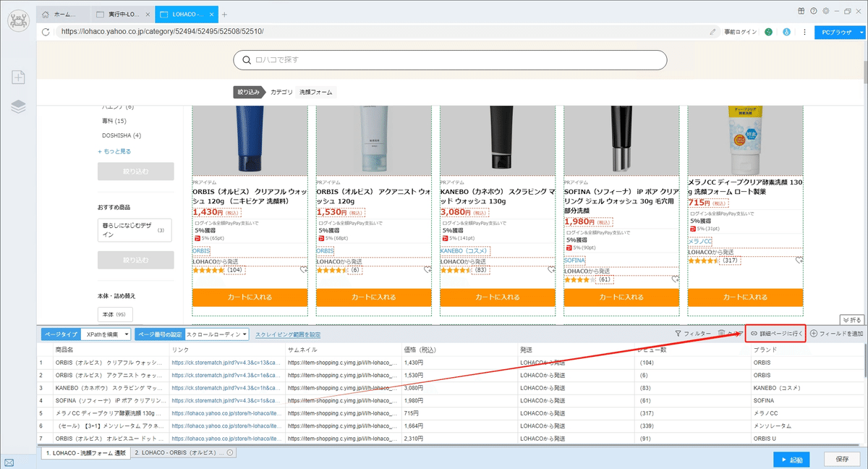Screen dimensions: 868x469
Task: Select the 1. LOHACO - 洗顔フォーム bottom tab
Action: (x=85, y=452)
